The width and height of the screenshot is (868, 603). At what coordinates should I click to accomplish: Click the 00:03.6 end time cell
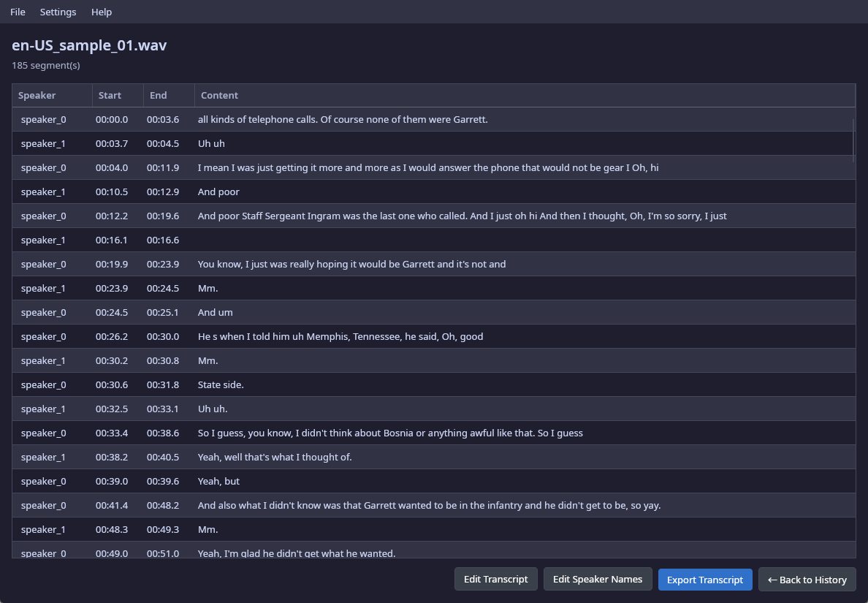tap(163, 120)
